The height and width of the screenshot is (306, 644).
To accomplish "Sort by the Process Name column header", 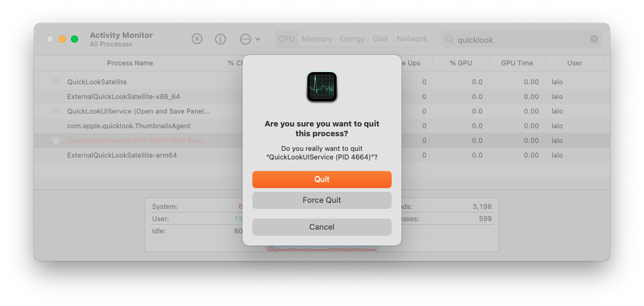I will click(130, 64).
